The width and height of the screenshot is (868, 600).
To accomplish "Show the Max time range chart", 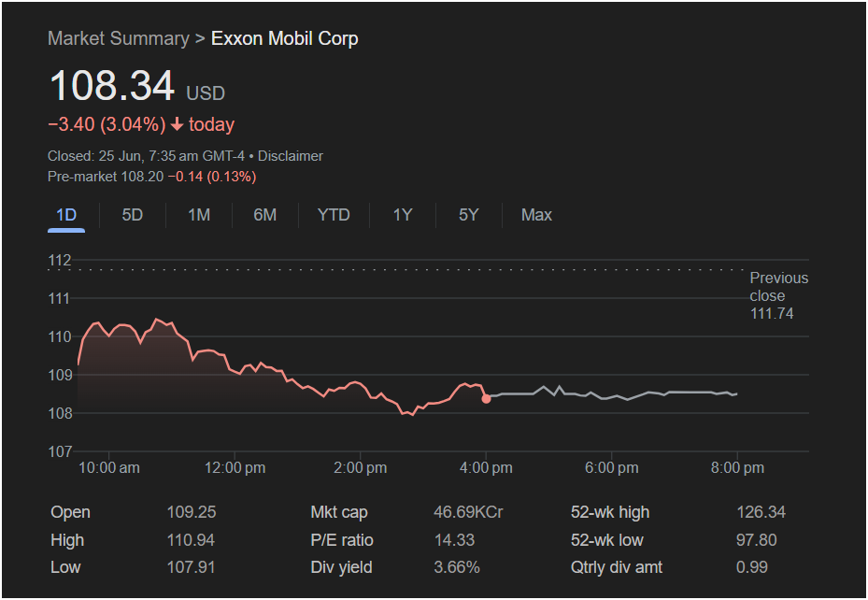I will click(536, 215).
